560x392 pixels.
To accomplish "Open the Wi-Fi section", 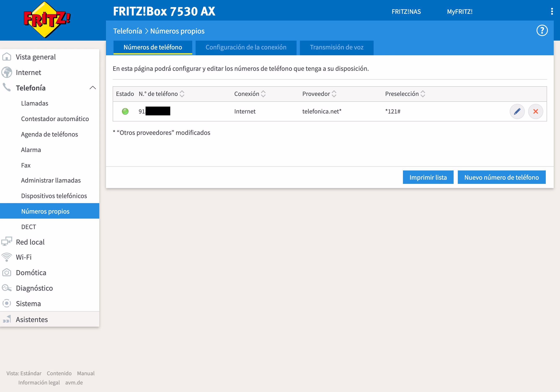I will click(x=24, y=257).
